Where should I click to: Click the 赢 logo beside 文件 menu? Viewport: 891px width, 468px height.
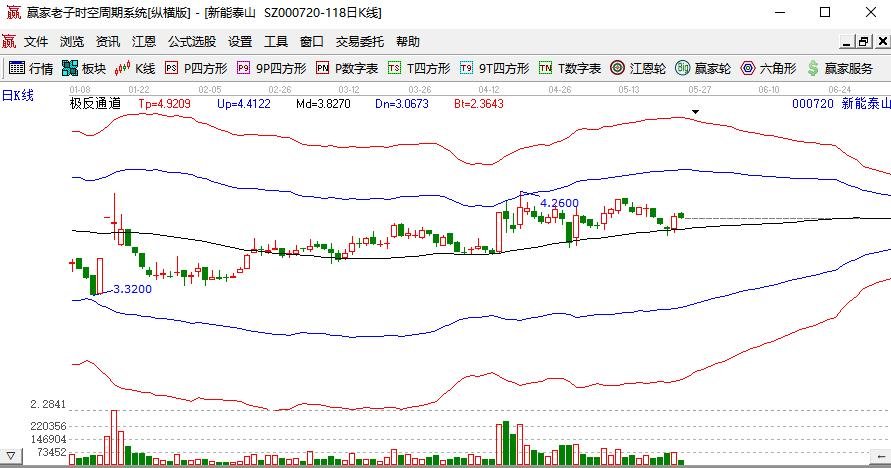9,41
